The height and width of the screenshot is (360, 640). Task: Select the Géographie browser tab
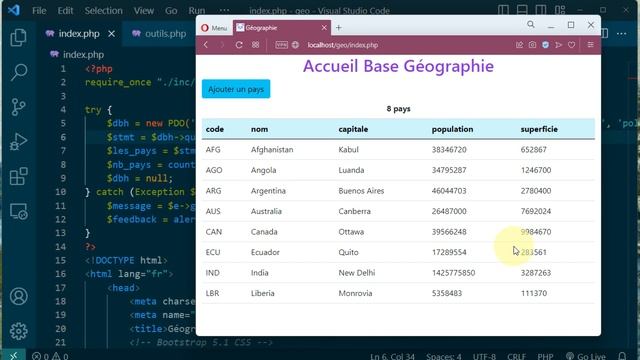(282, 28)
